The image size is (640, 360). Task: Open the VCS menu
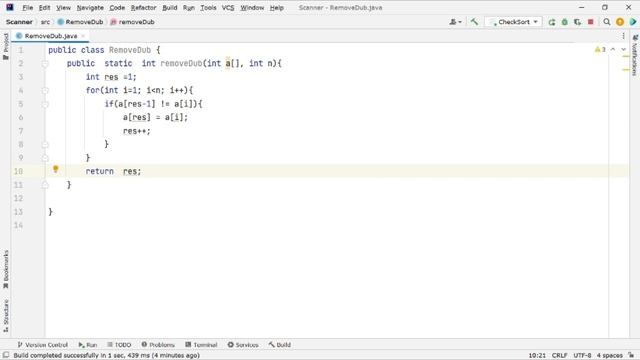(228, 8)
